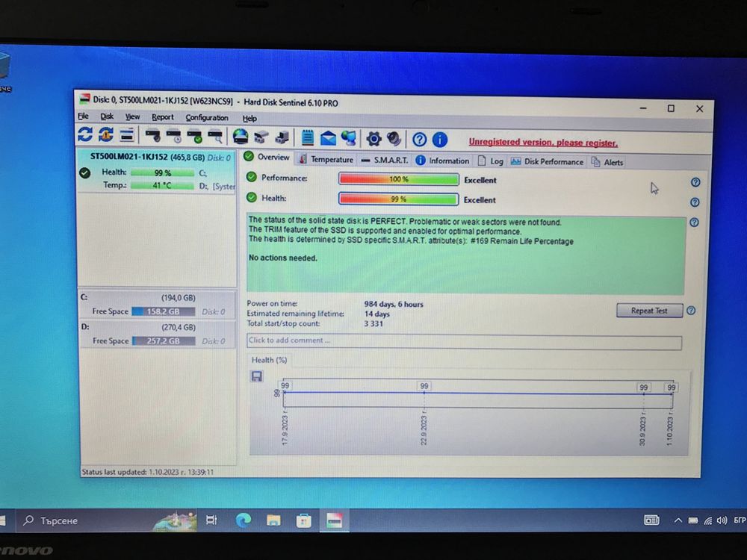Click the computer with drive toolbar icon
The width and height of the screenshot is (747, 560).
pyautogui.click(x=282, y=137)
